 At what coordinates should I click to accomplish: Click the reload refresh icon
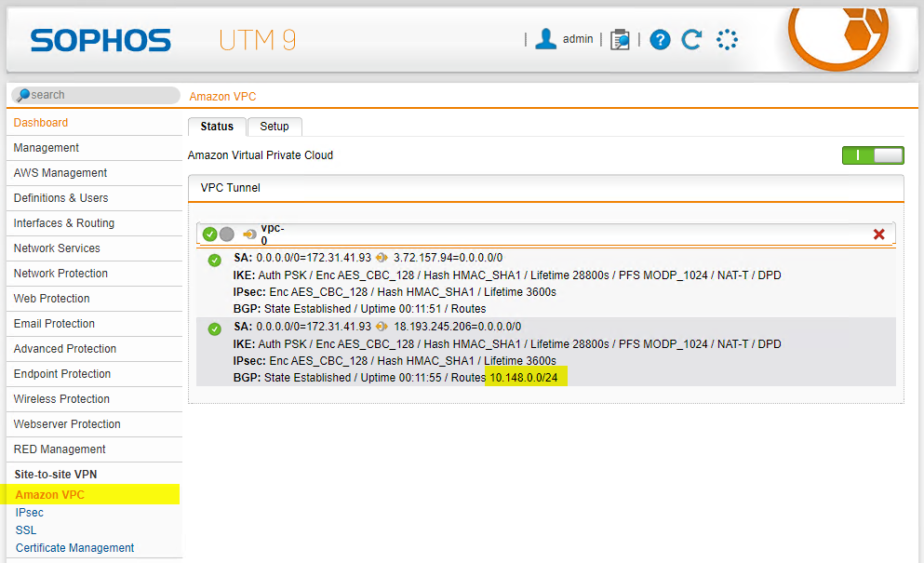(691, 39)
